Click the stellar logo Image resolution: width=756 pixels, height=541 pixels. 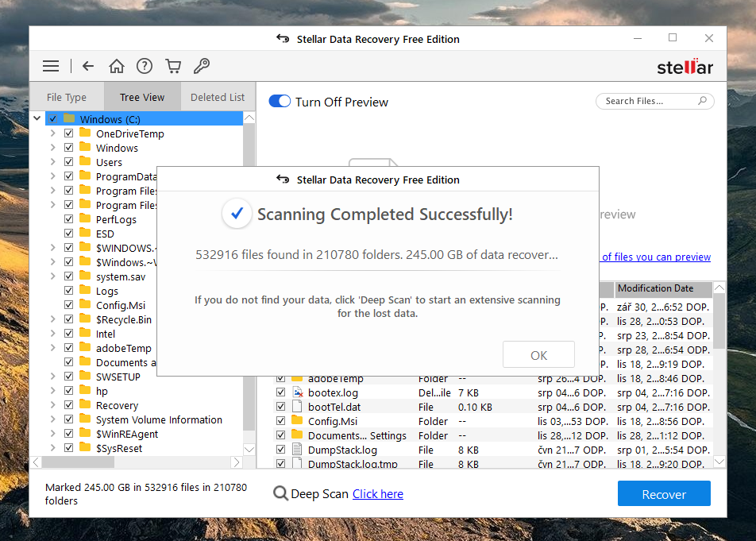[685, 67]
